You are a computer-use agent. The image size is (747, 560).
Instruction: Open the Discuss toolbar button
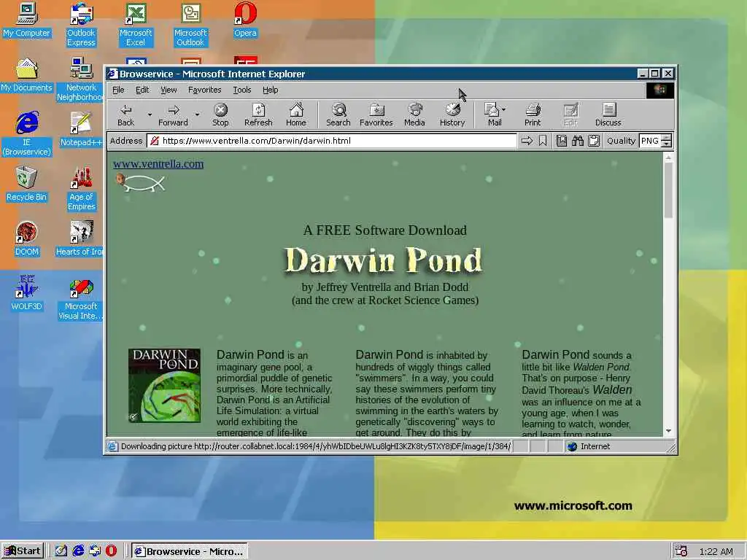tap(608, 114)
